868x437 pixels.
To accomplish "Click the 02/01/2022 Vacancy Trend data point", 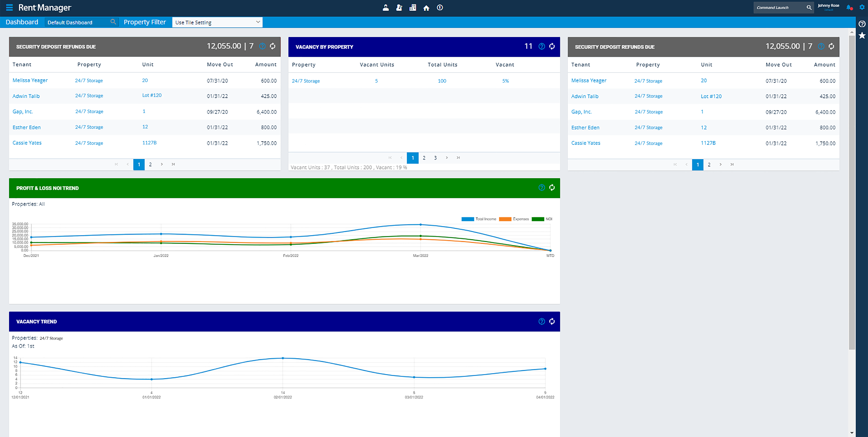I will (x=283, y=358).
